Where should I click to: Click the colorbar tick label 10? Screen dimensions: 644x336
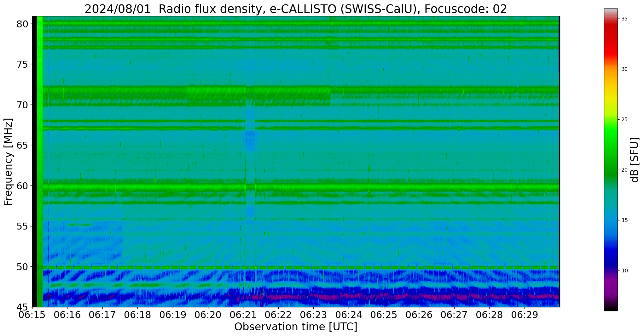624,271
